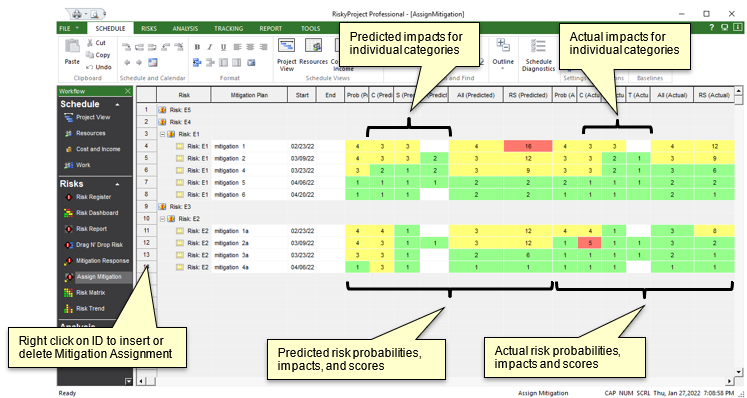Image resolution: width=747 pixels, height=398 pixels.
Task: Open Risk Register in Workflow panel
Action: [x=88, y=197]
